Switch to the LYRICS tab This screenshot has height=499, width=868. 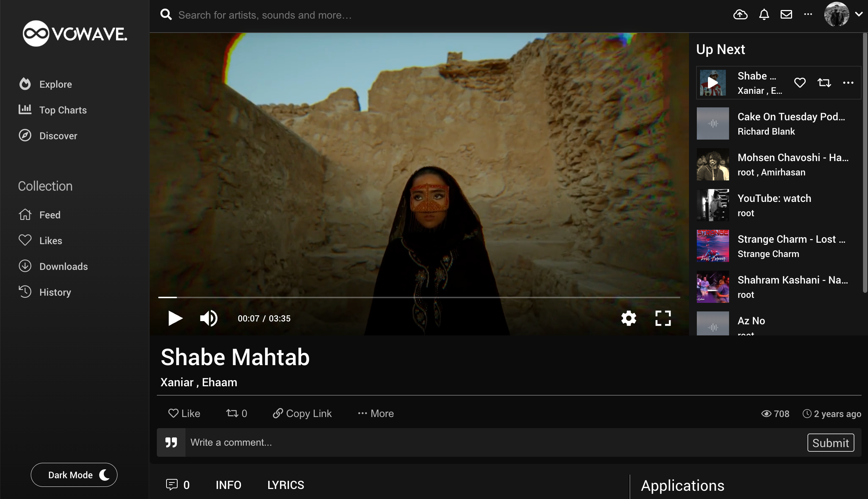[x=285, y=485]
